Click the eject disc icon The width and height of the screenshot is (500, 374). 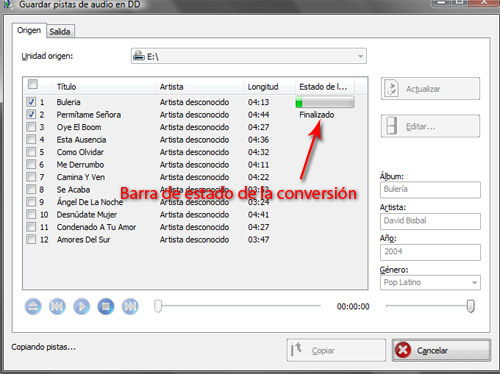[x=33, y=306]
